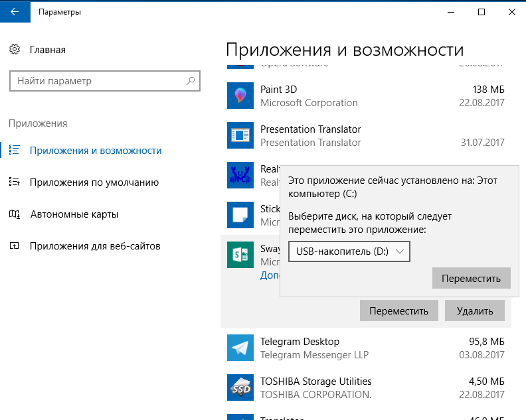Screen dimensions: 526x420
Task: Select the Paint 3D app icon
Action: 240,96
